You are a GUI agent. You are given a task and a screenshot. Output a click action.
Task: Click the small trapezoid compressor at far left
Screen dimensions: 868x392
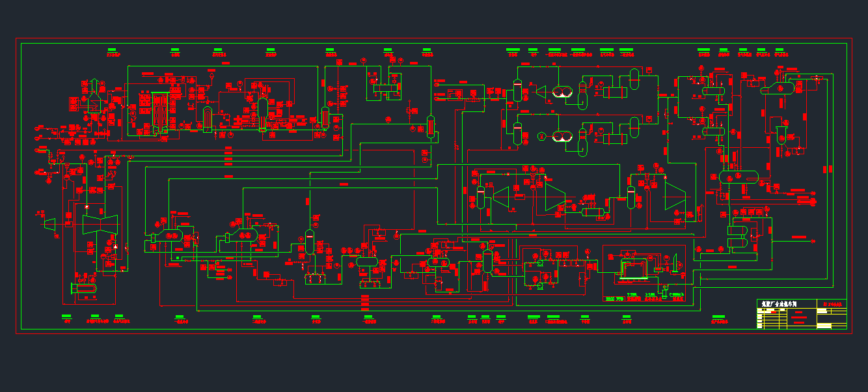pos(49,223)
